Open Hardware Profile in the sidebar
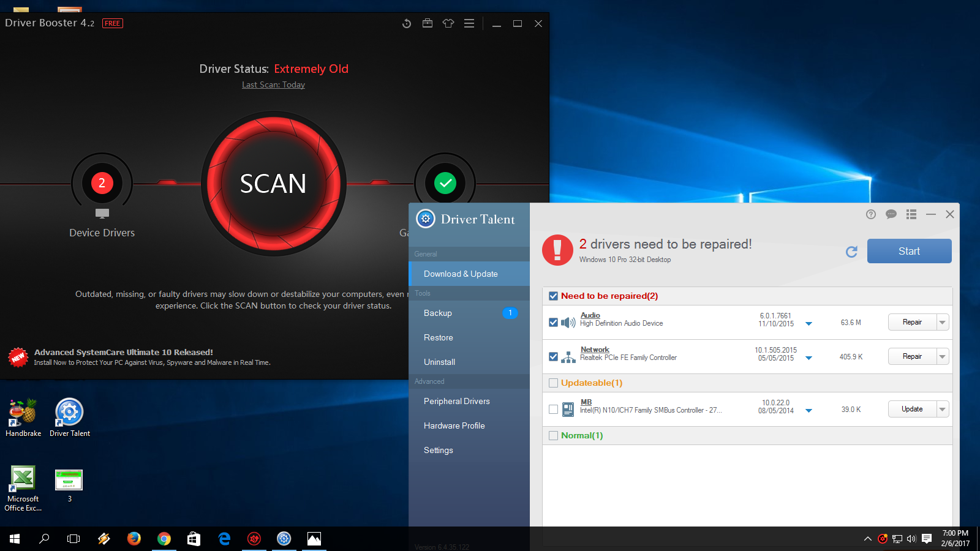Screen dimensions: 980x551 (x=469, y=425)
